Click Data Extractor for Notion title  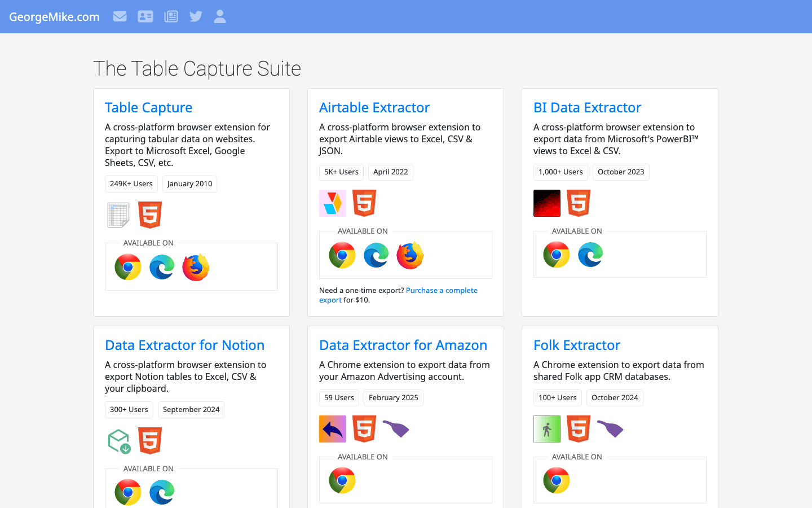[184, 345]
